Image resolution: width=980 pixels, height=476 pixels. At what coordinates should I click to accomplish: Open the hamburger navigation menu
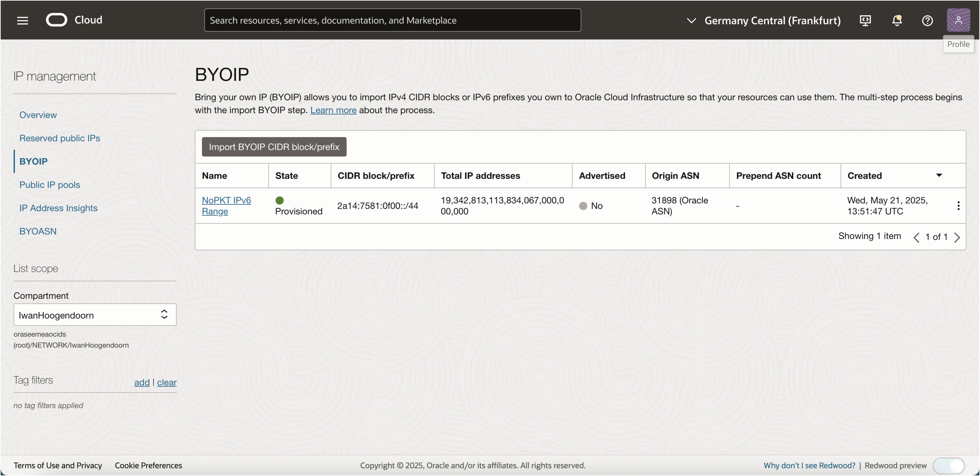pos(22,20)
